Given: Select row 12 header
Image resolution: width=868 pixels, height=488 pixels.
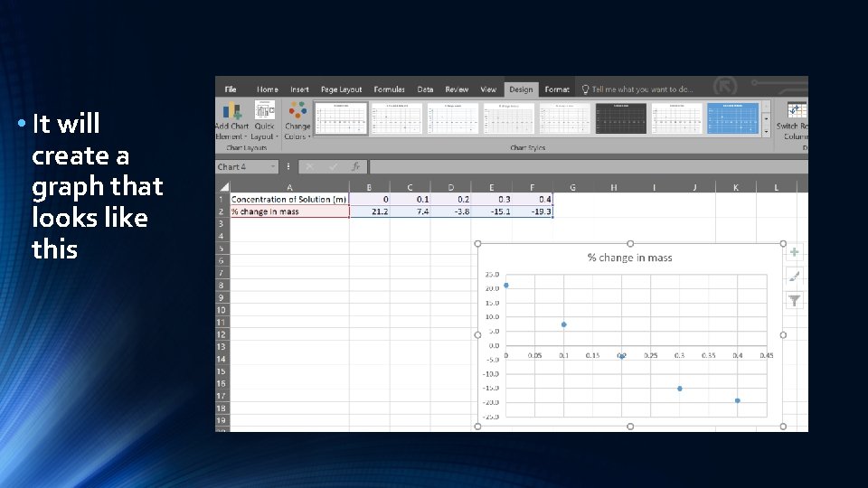Looking at the screenshot, I should 222,334.
